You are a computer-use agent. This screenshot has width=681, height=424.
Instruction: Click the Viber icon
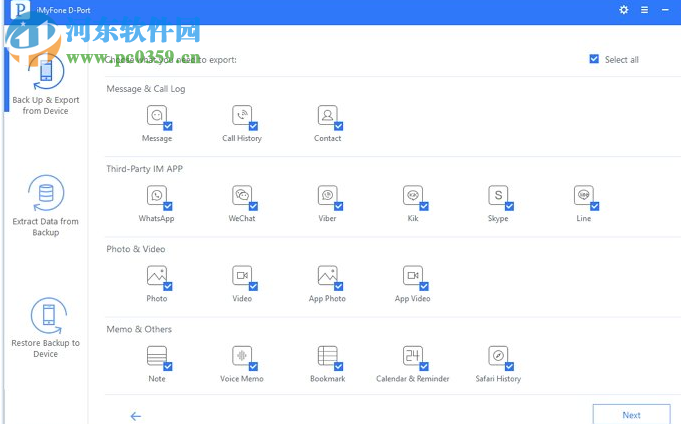pos(327,195)
